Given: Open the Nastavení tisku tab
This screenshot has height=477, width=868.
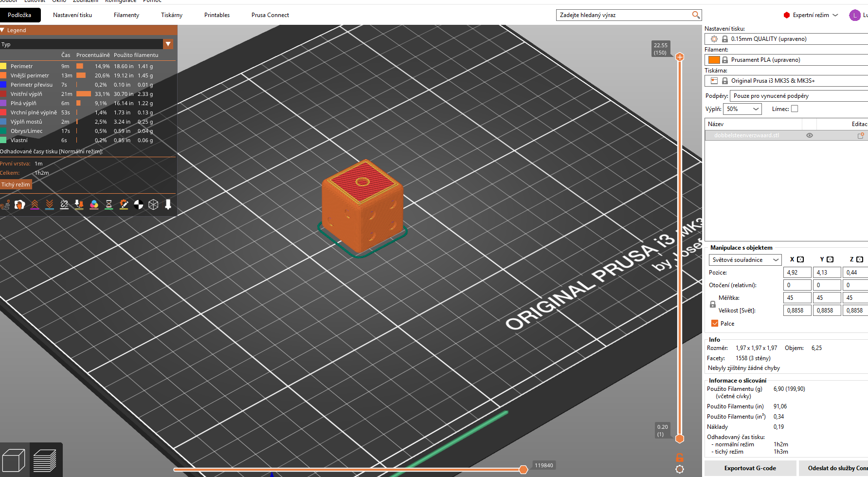Looking at the screenshot, I should 72,15.
